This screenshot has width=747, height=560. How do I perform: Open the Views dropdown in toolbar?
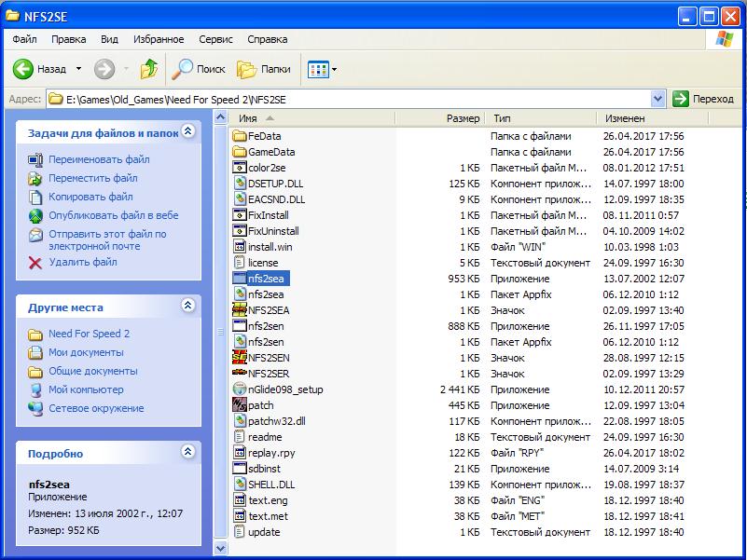323,69
